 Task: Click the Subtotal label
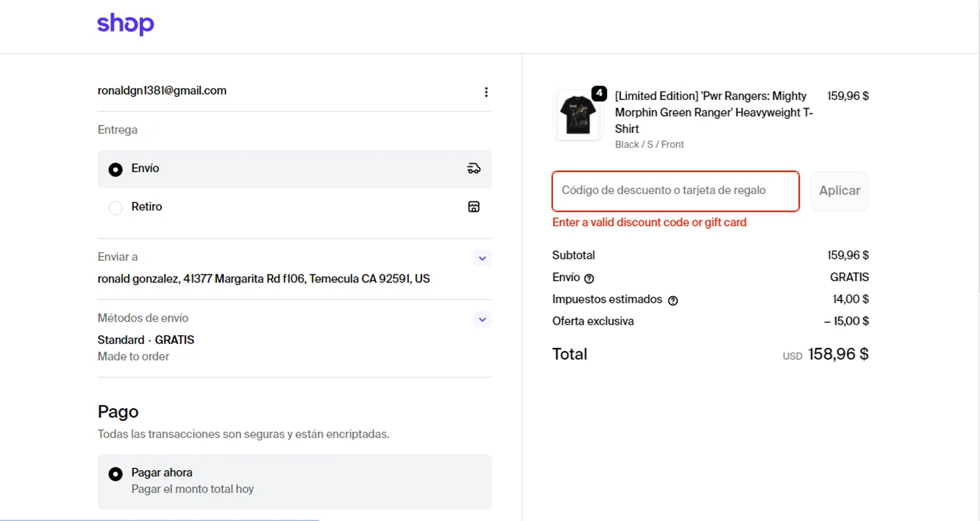(x=574, y=256)
